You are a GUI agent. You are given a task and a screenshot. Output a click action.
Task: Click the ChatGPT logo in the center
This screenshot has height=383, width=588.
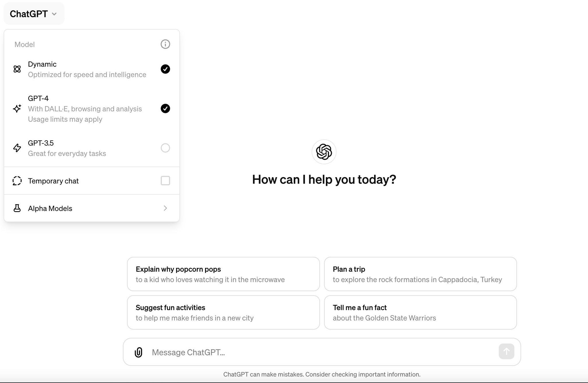click(324, 152)
